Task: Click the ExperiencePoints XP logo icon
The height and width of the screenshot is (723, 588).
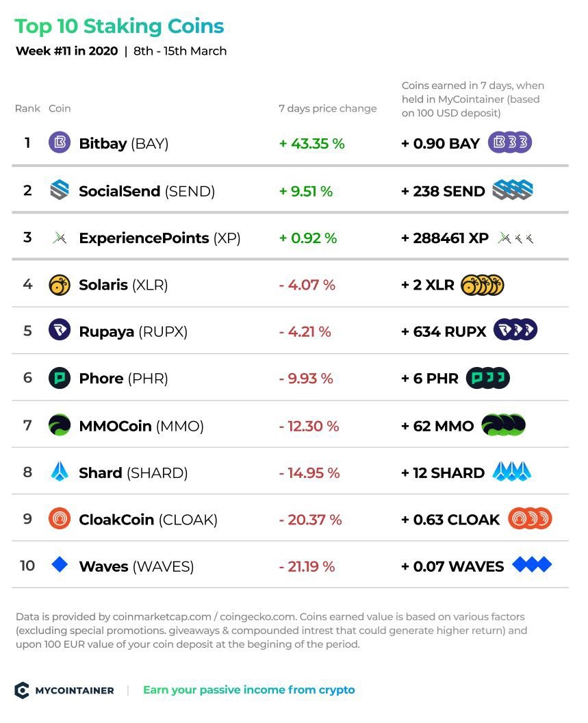Action: [60, 238]
